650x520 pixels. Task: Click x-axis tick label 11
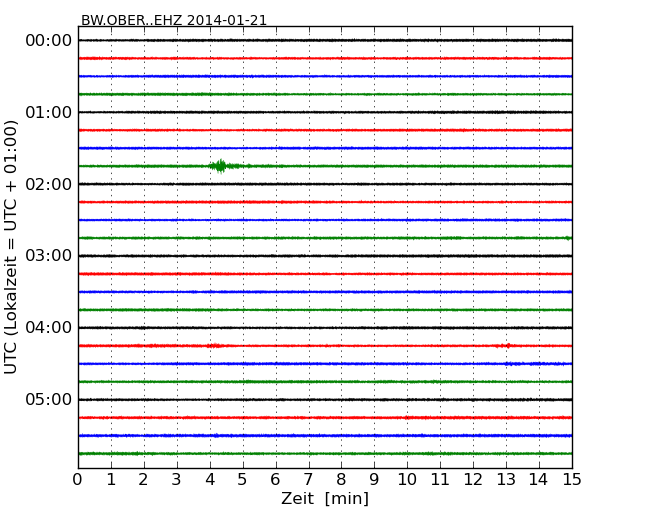coord(440,479)
